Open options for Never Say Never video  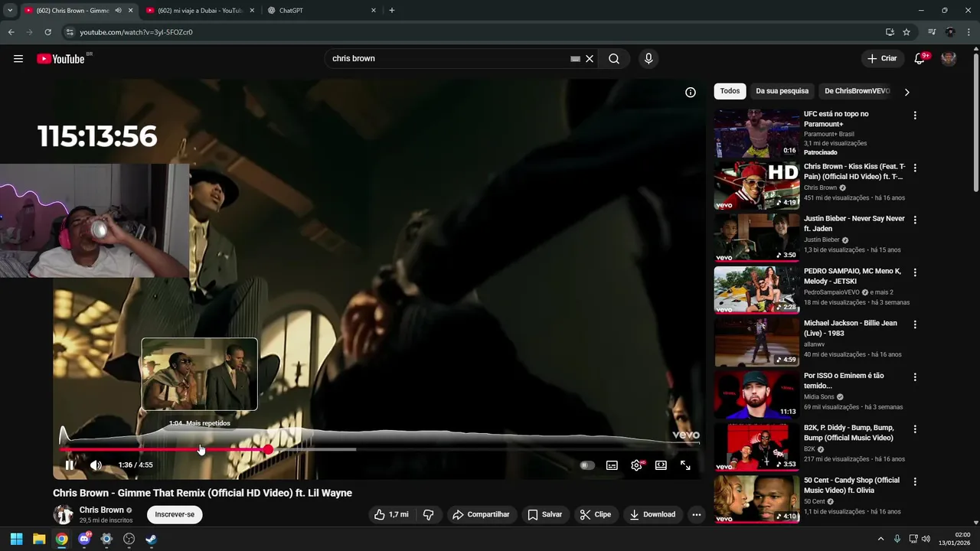[914, 220]
